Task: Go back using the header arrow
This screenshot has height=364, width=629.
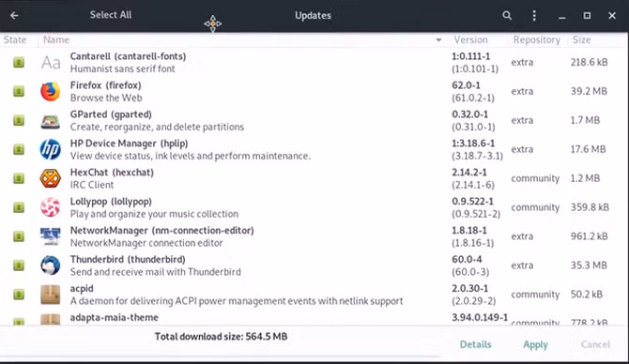Action: coord(14,16)
